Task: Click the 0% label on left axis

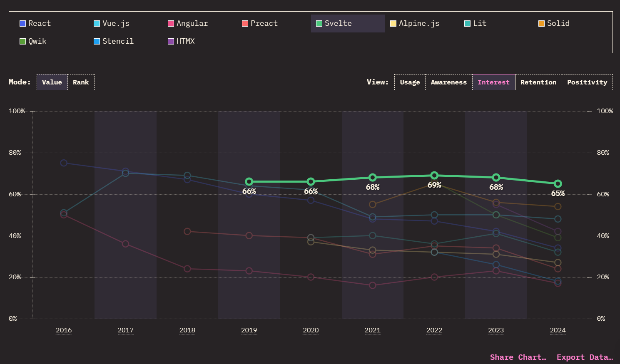Action: [x=13, y=319]
